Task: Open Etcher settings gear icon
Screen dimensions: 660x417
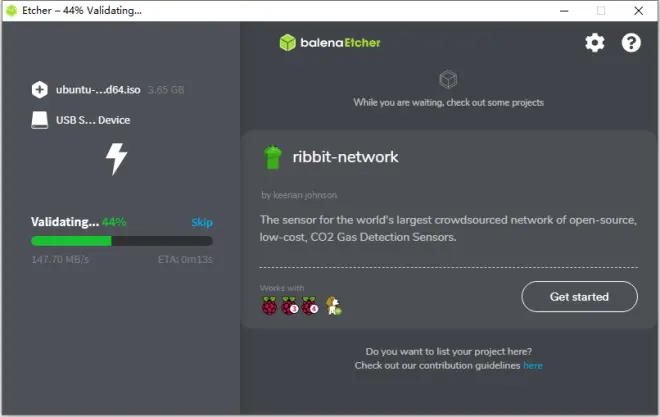Action: pos(595,43)
